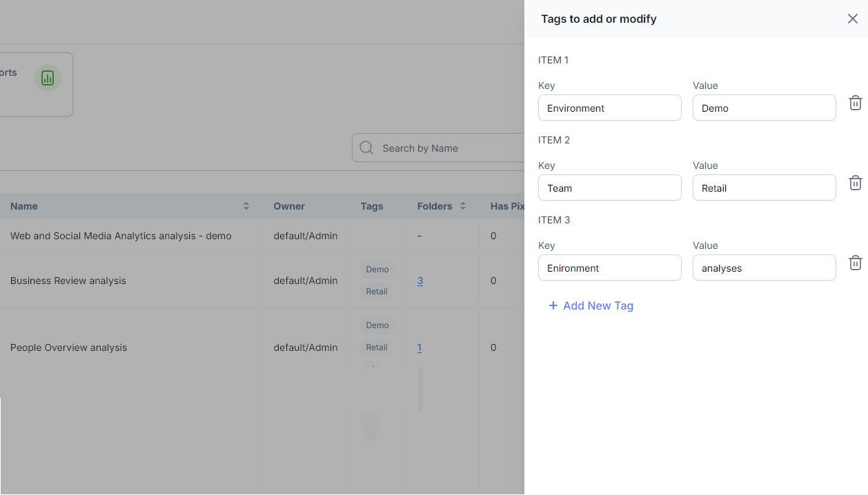The width and height of the screenshot is (868, 495).
Task: Edit the Item 1 Key field Environment
Action: [610, 108]
